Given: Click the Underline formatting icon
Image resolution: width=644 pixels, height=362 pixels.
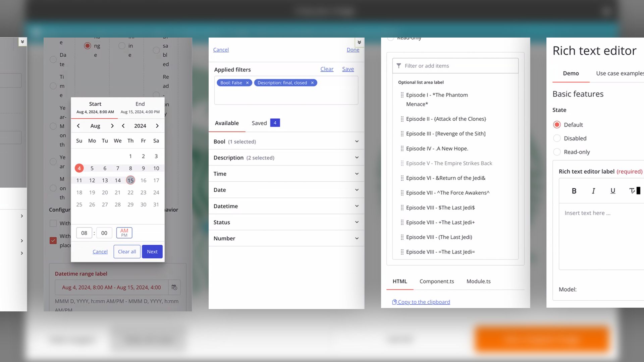Looking at the screenshot, I should [613, 191].
